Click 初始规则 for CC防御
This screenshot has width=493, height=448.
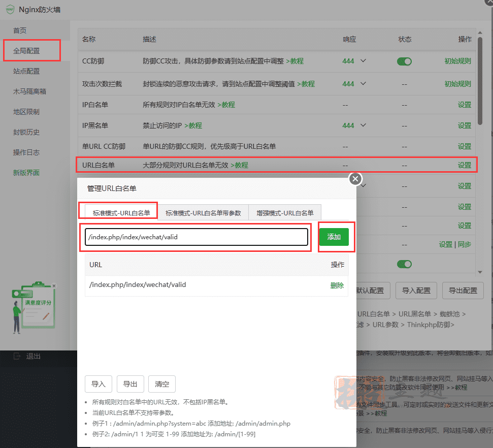click(458, 61)
